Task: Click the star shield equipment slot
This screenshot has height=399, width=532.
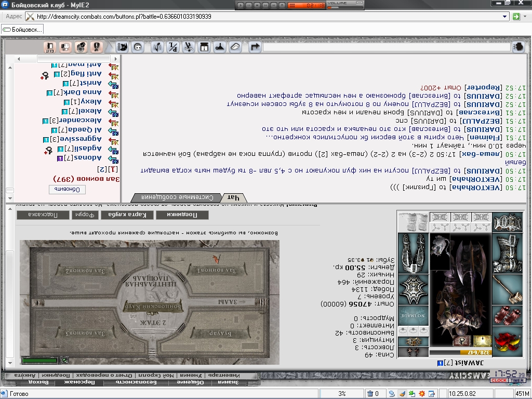Action: [x=413, y=289]
